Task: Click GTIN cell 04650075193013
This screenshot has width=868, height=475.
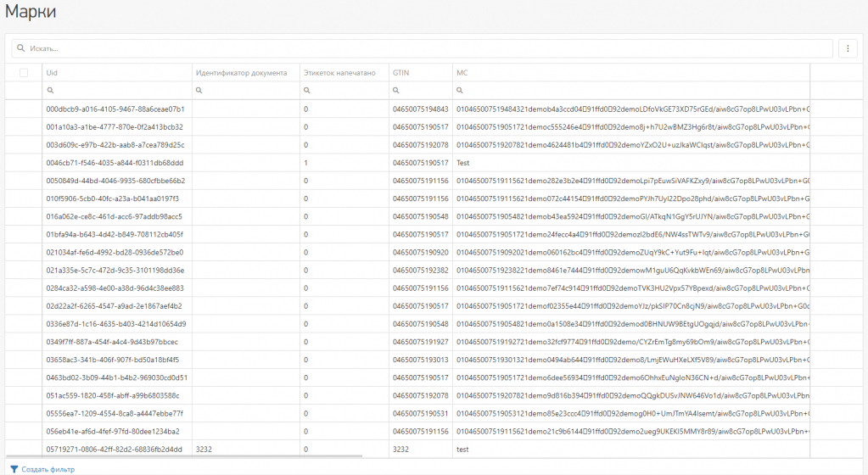Action: click(421, 360)
